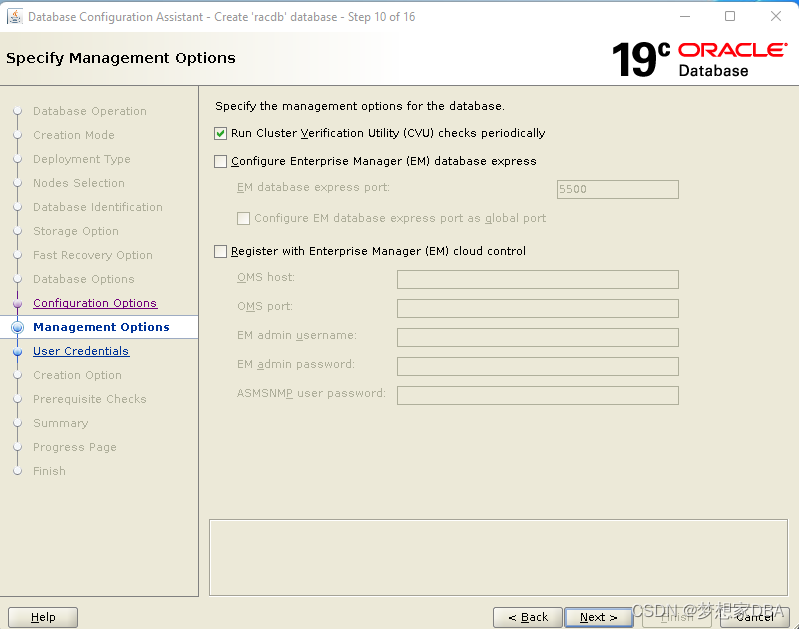Select Database Identification step in sidebar
The height and width of the screenshot is (629, 799).
pos(98,206)
